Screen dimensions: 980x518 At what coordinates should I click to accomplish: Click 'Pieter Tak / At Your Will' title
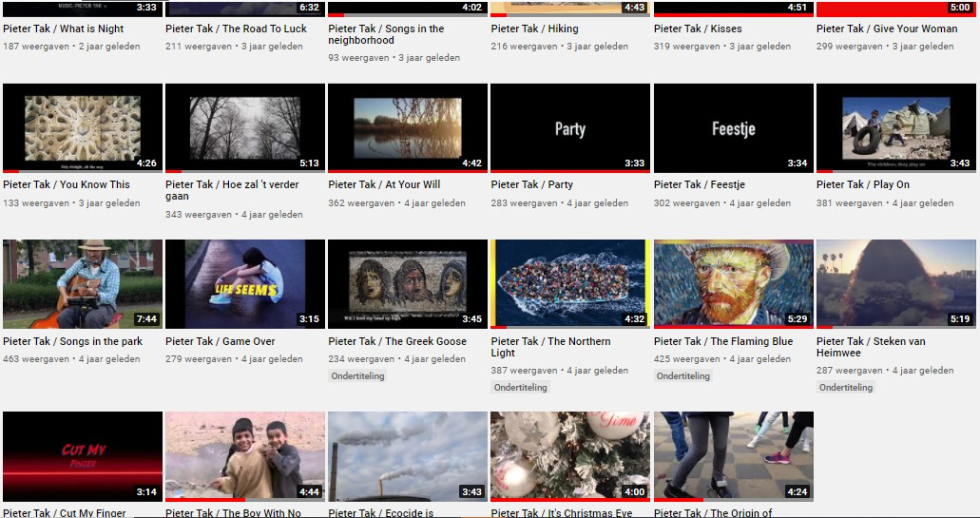[x=385, y=185]
